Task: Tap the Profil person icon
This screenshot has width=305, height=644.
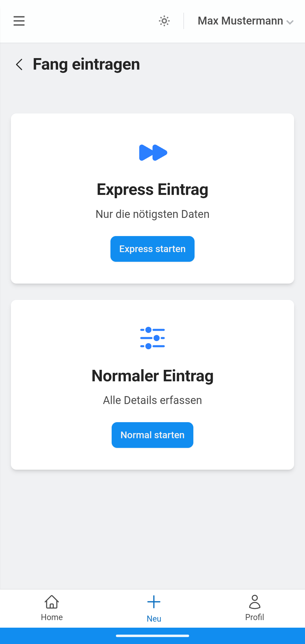Action: [x=254, y=602]
